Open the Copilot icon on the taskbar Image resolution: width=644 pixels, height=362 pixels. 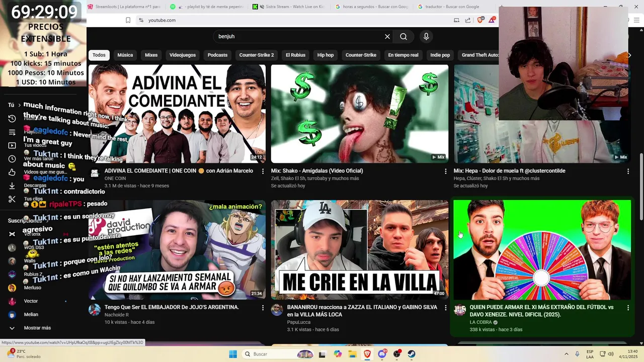[x=338, y=354]
